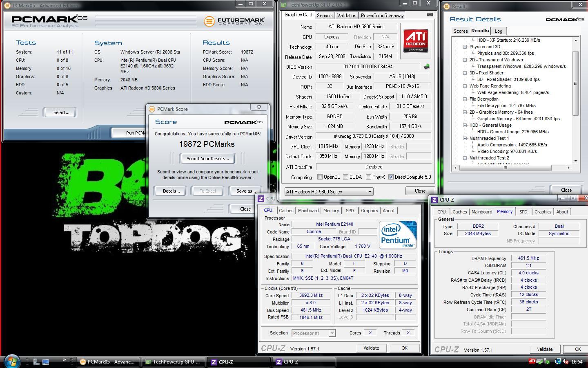Click the scroll right arrow in Result Details
Viewport: 588px width, 368px height.
pyautogui.click(x=568, y=168)
